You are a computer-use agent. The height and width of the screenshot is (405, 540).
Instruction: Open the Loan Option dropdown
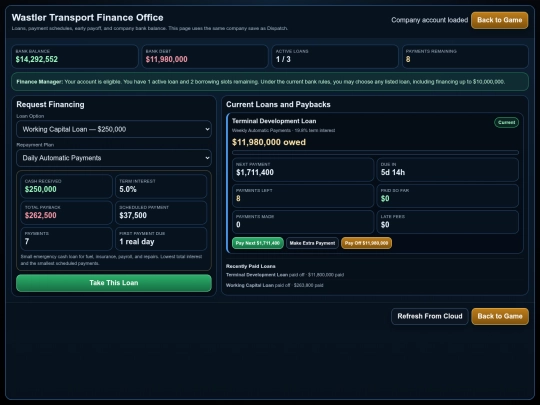(114, 129)
